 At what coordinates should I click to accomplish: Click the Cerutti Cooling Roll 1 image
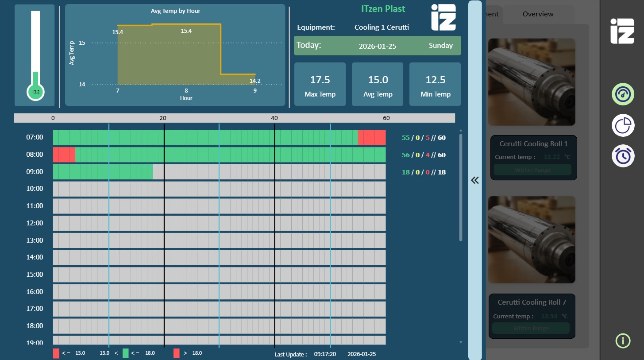pos(532,82)
